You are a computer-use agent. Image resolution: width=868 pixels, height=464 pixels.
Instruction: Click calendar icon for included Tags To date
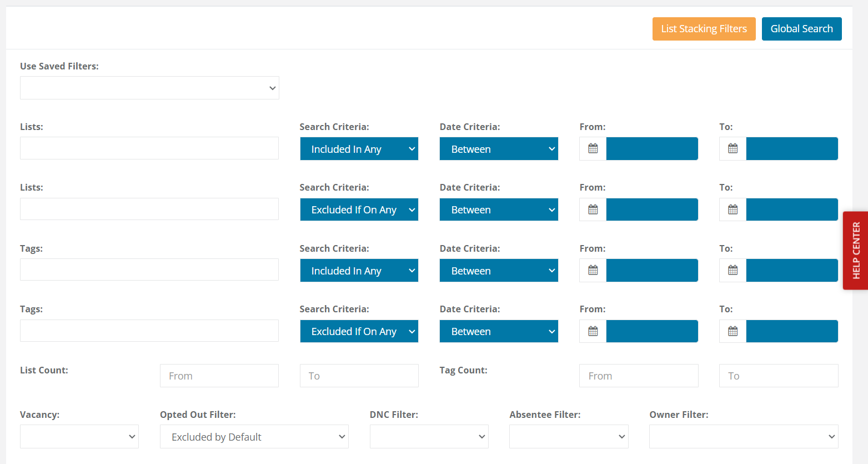click(x=732, y=271)
